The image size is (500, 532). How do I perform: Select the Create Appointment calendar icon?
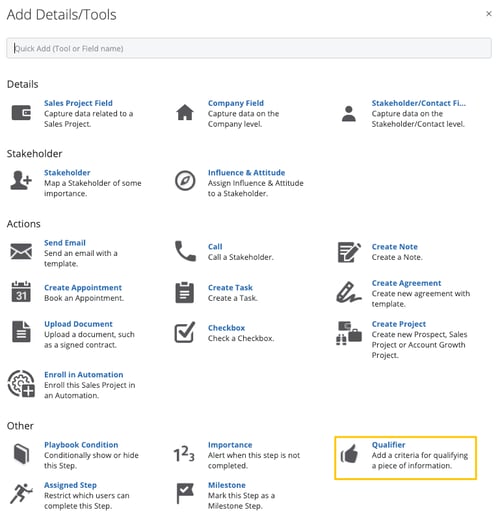[21, 292]
